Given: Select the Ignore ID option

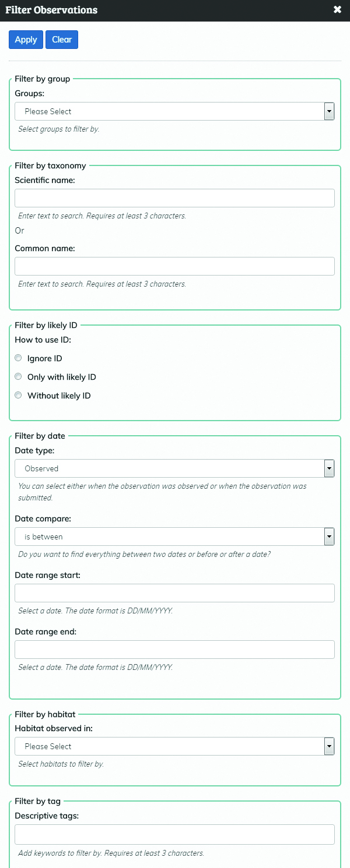Looking at the screenshot, I should [18, 358].
